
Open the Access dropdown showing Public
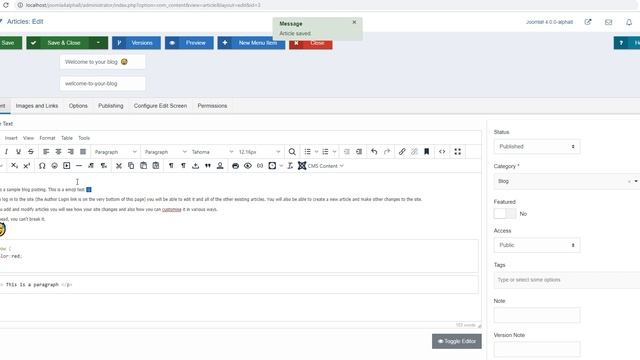point(537,245)
